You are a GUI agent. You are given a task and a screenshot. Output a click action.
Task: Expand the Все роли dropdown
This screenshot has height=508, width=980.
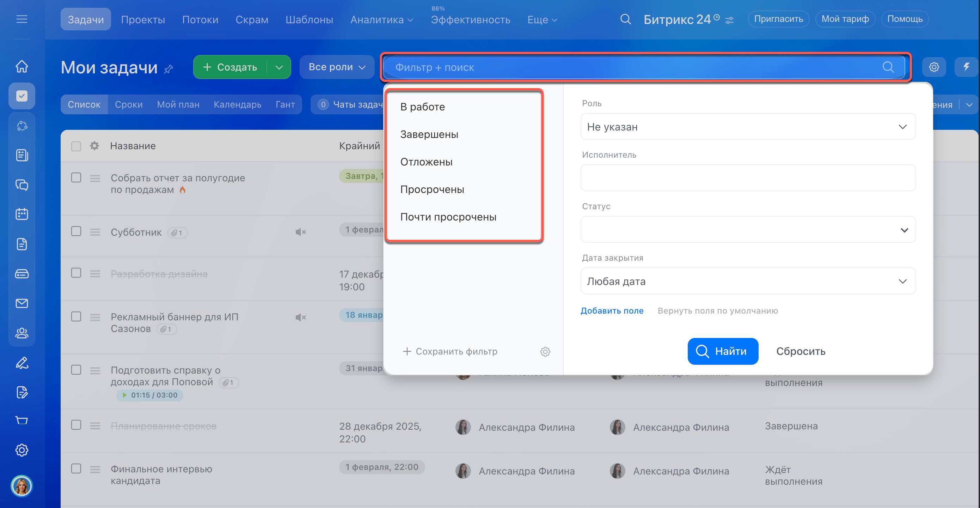337,67
